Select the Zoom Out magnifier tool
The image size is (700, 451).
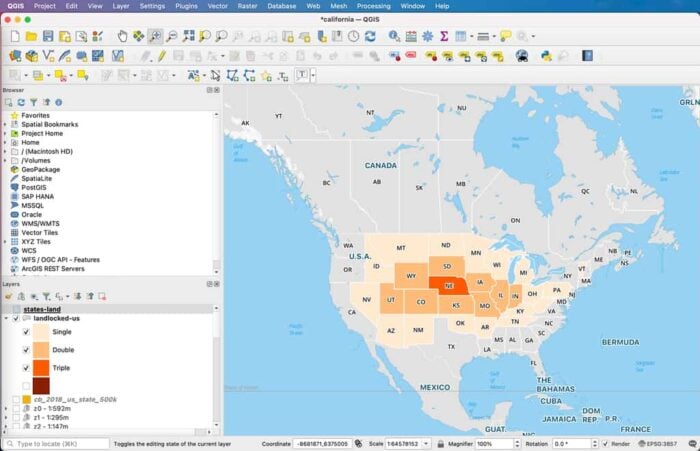pos(171,36)
